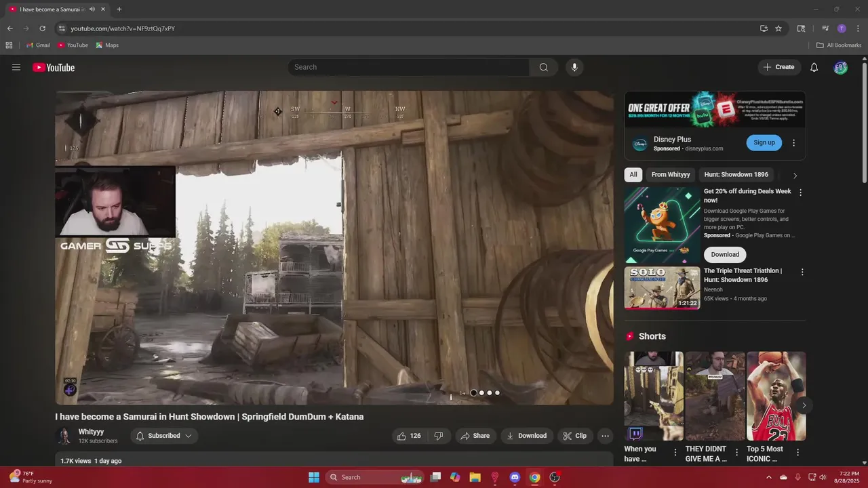Screen dimensions: 868x488
Task: Open Discord from the taskbar
Action: pos(515,477)
